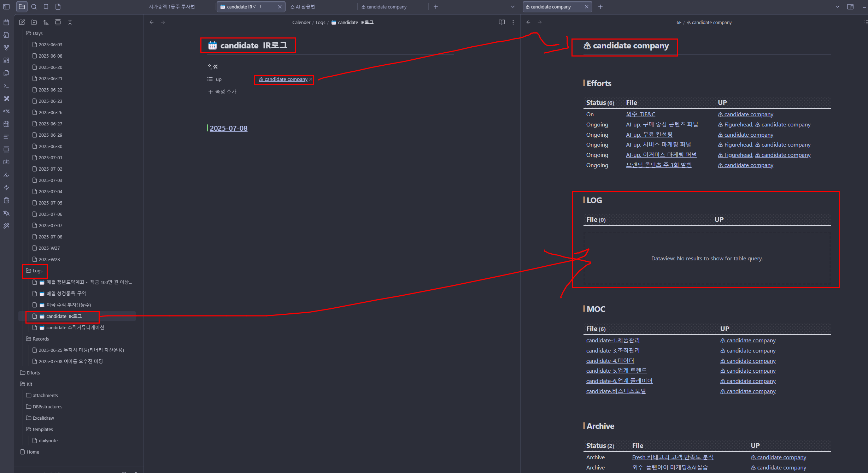This screenshot has height=473, width=868.
Task: Open graph view from the fork-shaped ribbon icon
Action: tap(6, 48)
